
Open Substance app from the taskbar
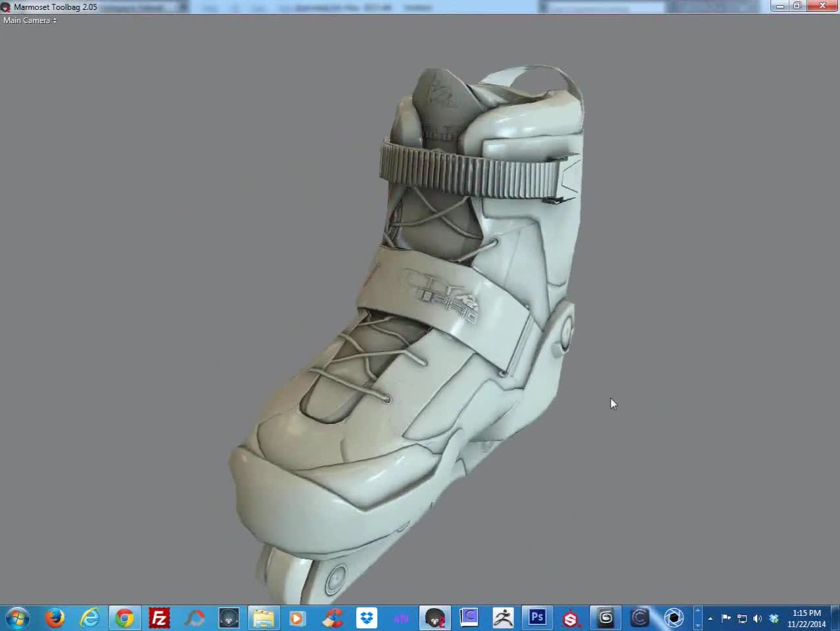571,618
